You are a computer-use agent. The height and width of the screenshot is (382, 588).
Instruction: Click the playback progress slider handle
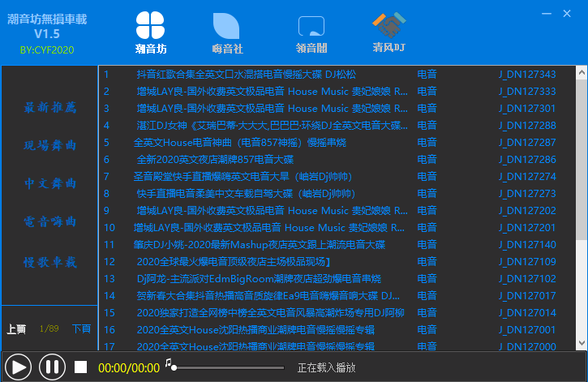pyautogui.click(x=174, y=367)
